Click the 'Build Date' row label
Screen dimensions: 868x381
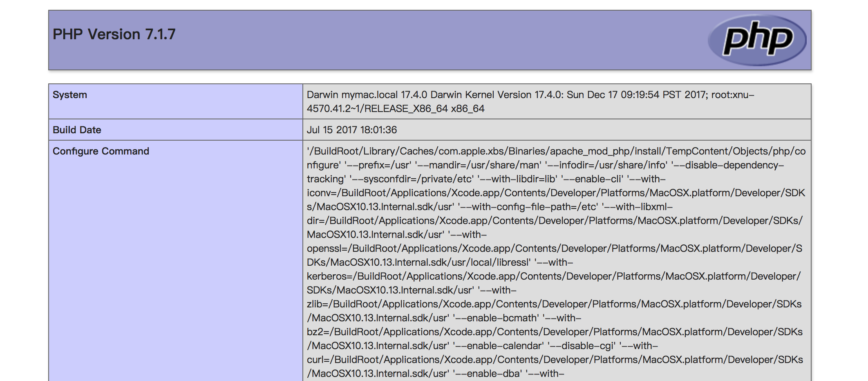pos(77,130)
